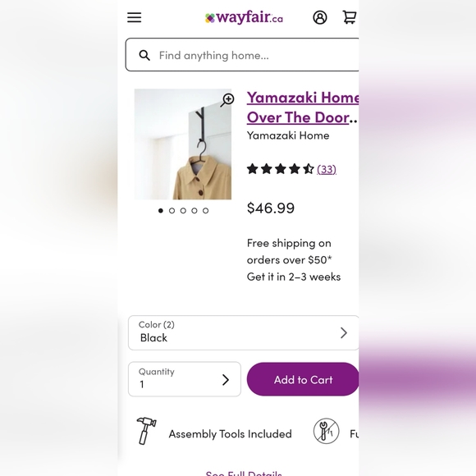Viewport: 476px width, 476px height.
Task: Open the Yamazaki Home Over The Door title link
Action: click(x=303, y=108)
